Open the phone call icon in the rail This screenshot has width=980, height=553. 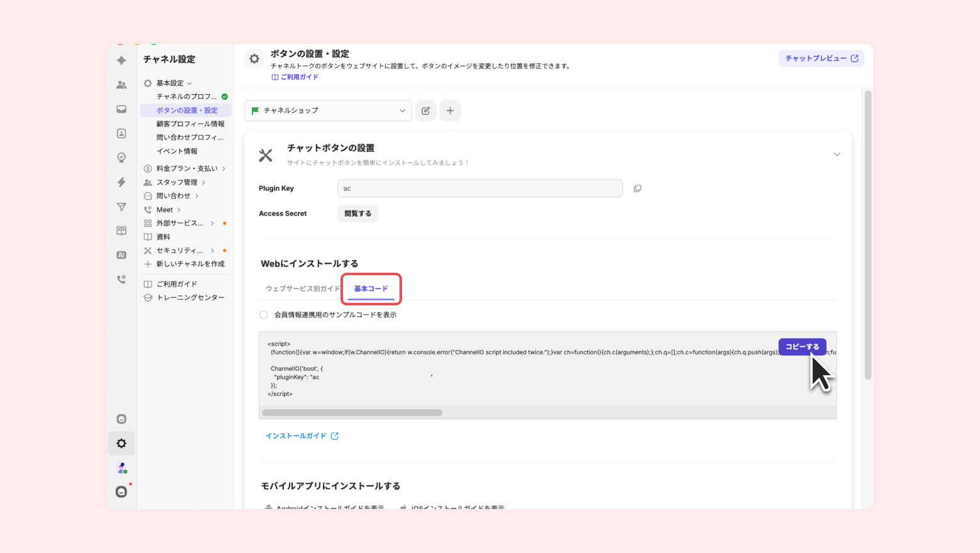click(x=121, y=279)
